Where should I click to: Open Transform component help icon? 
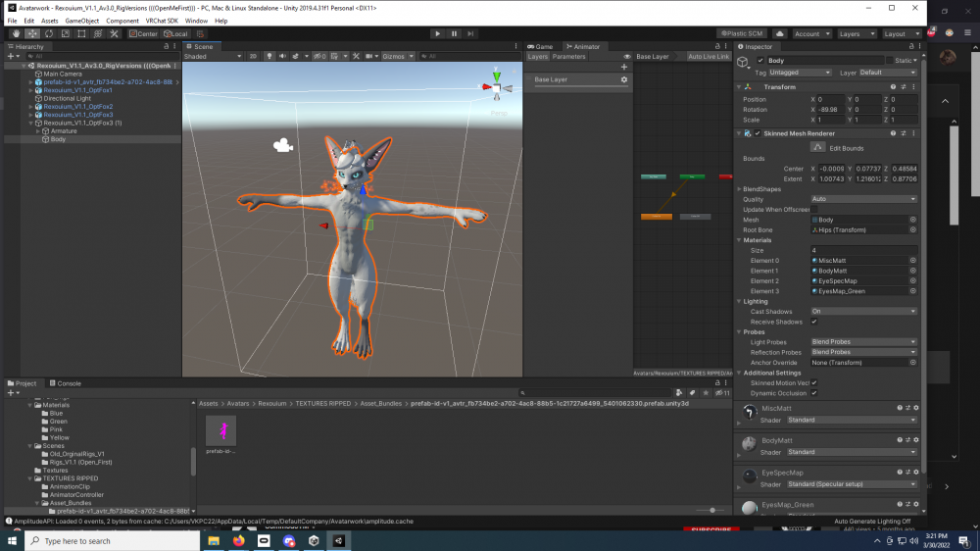893,87
